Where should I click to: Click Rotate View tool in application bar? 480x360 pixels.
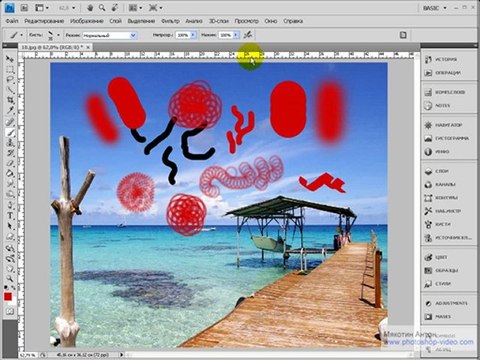[x=115, y=8]
